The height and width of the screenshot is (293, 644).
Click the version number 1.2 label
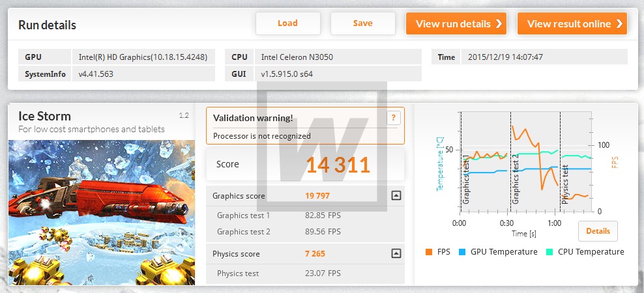184,116
